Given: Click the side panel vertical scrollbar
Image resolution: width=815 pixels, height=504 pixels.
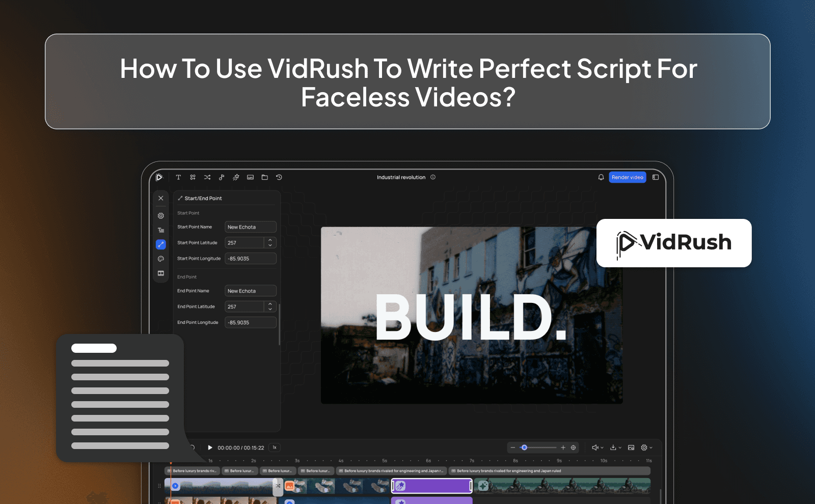Looking at the screenshot, I should [280, 325].
